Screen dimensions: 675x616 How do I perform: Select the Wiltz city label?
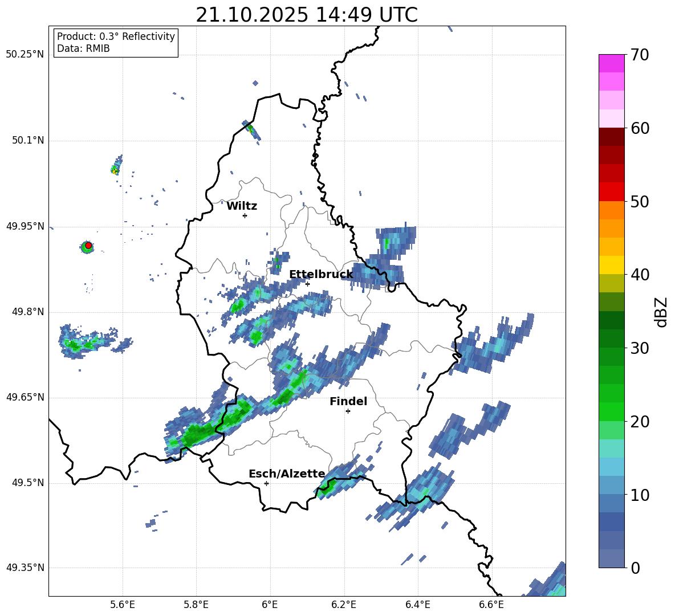tap(242, 206)
